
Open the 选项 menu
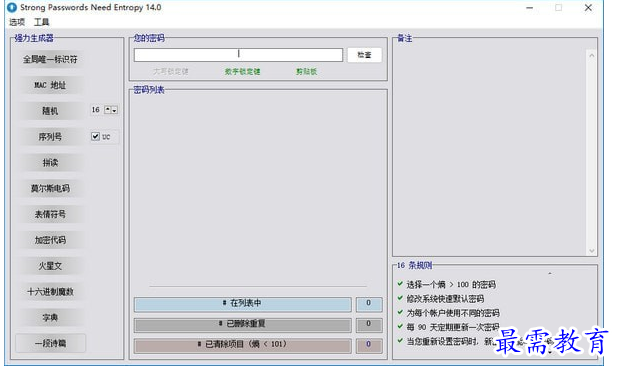tap(17, 22)
